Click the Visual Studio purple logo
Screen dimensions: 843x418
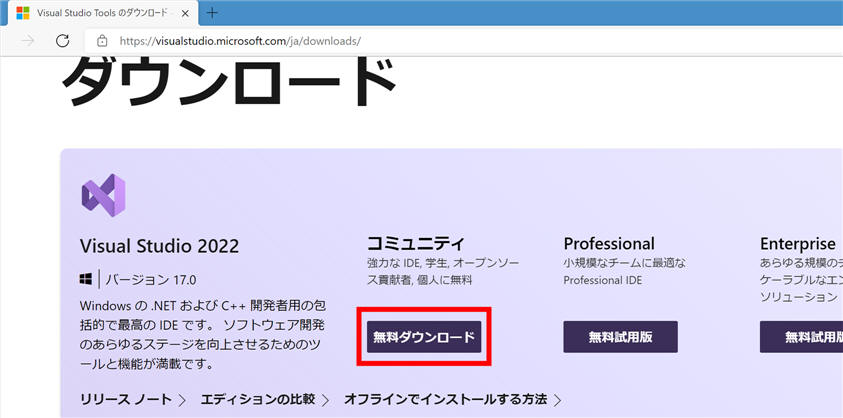[103, 195]
